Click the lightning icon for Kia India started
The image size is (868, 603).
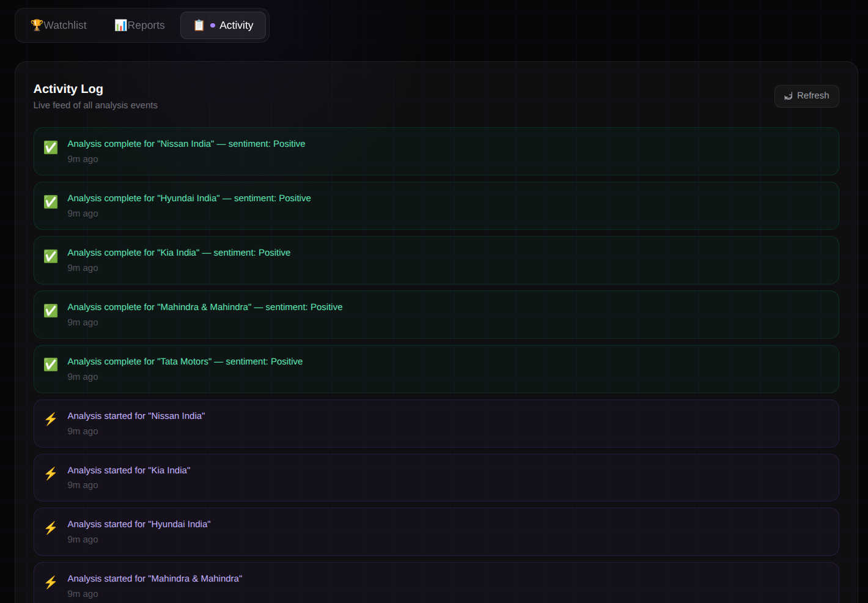tap(51, 473)
